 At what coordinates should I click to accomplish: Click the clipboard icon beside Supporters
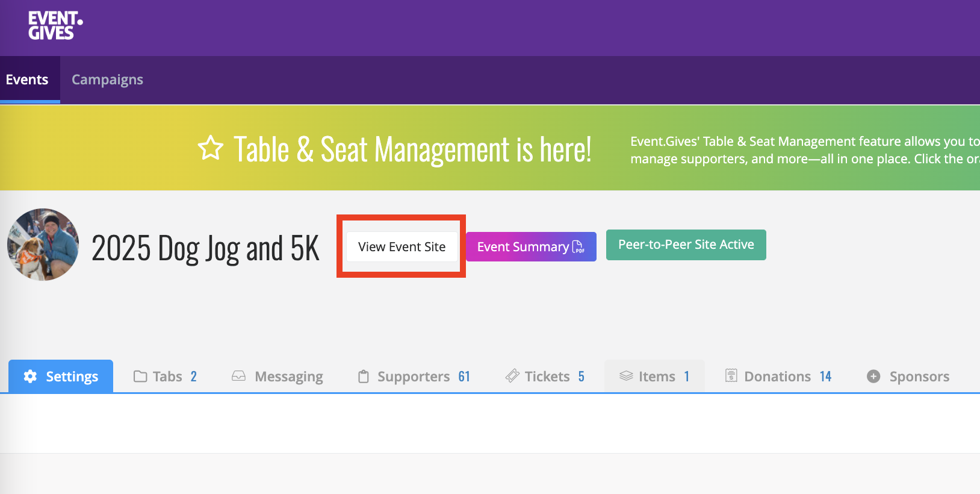(364, 377)
